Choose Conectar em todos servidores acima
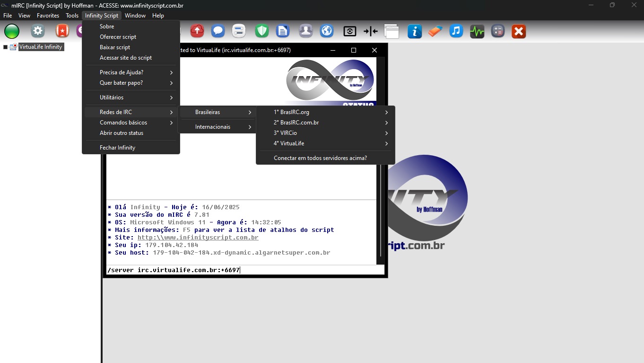 pyautogui.click(x=320, y=158)
